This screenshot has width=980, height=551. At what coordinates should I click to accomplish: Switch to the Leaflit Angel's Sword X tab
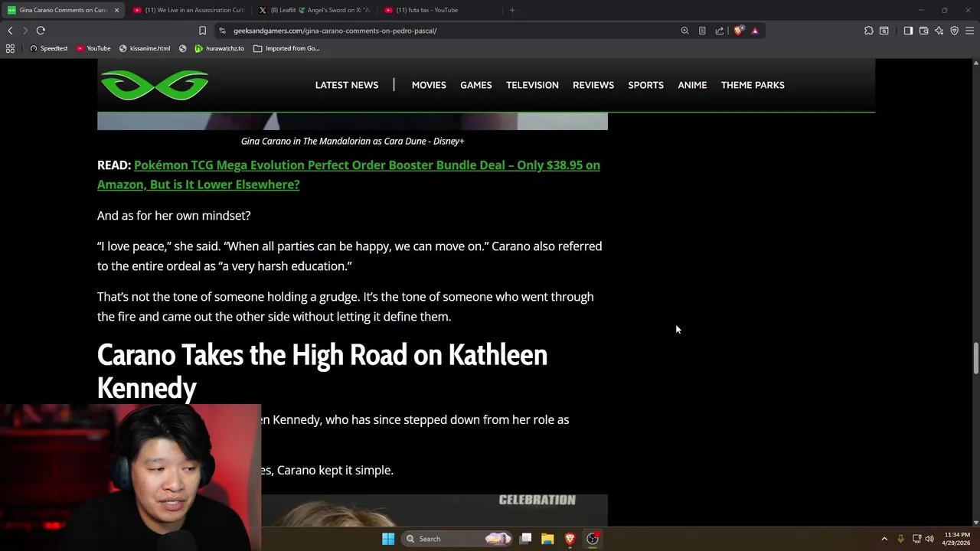[315, 10]
